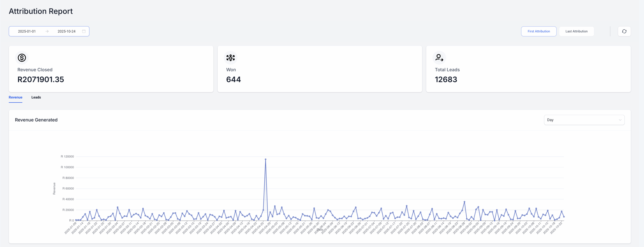Click the arrow between the two dates
The image size is (644, 247).
[x=47, y=31]
